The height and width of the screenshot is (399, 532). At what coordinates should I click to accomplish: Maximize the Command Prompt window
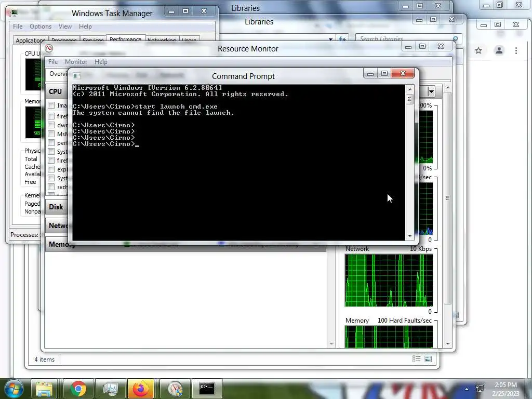pyautogui.click(x=384, y=73)
